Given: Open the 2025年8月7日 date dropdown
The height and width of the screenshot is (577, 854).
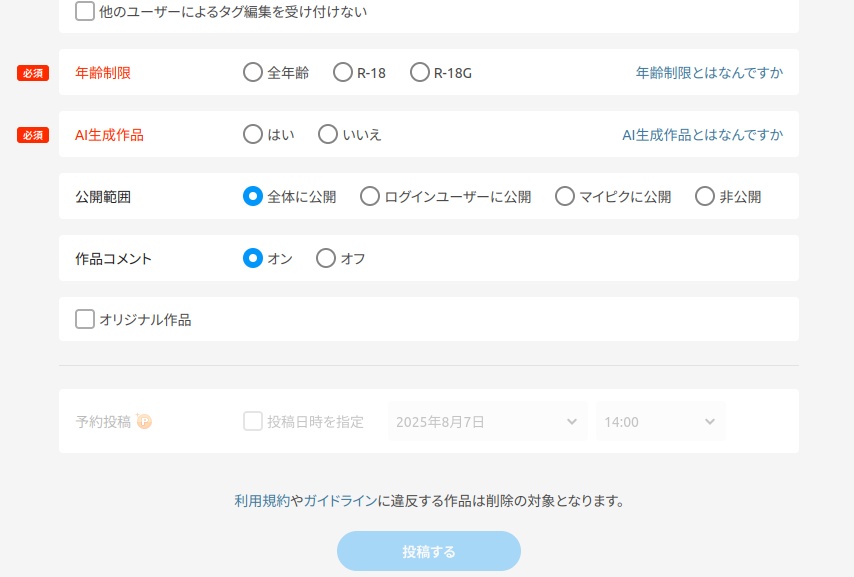Looking at the screenshot, I should coord(487,422).
